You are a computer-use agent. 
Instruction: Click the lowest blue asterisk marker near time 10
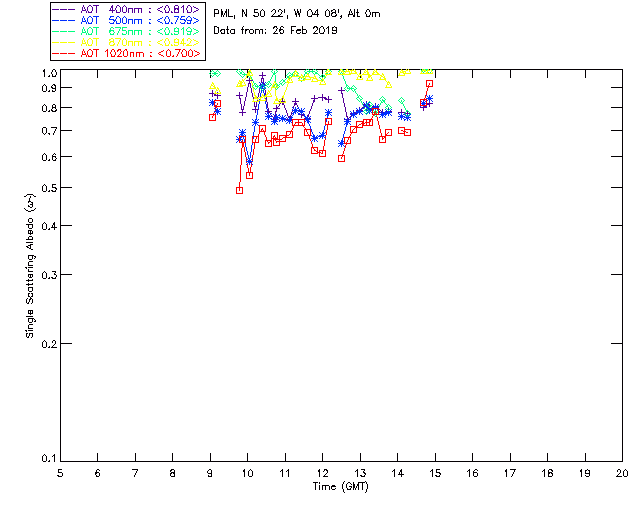[249, 162]
